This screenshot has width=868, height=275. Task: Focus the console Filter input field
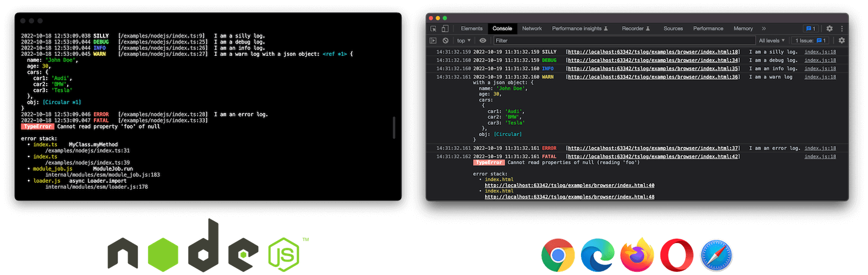tap(624, 41)
